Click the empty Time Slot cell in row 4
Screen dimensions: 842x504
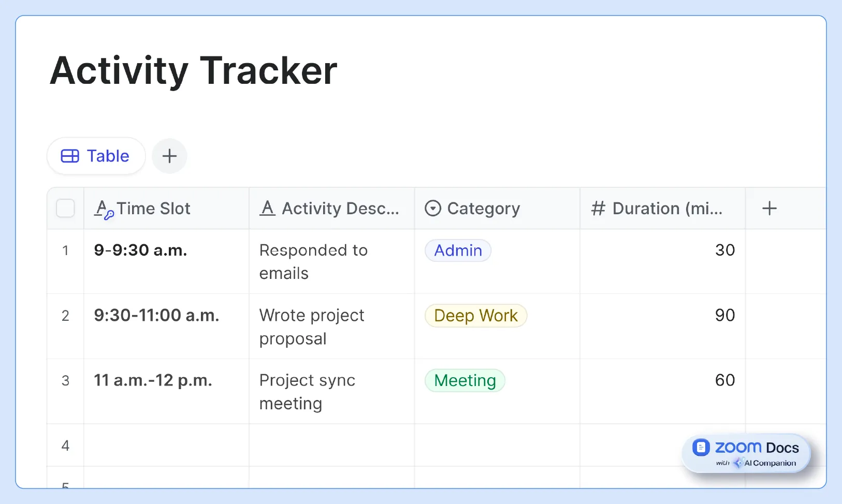coord(166,445)
